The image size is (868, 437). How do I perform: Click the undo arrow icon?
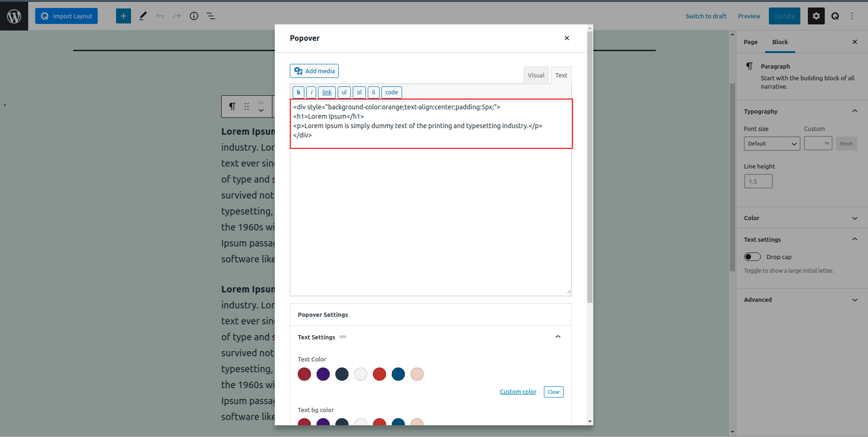pyautogui.click(x=160, y=16)
